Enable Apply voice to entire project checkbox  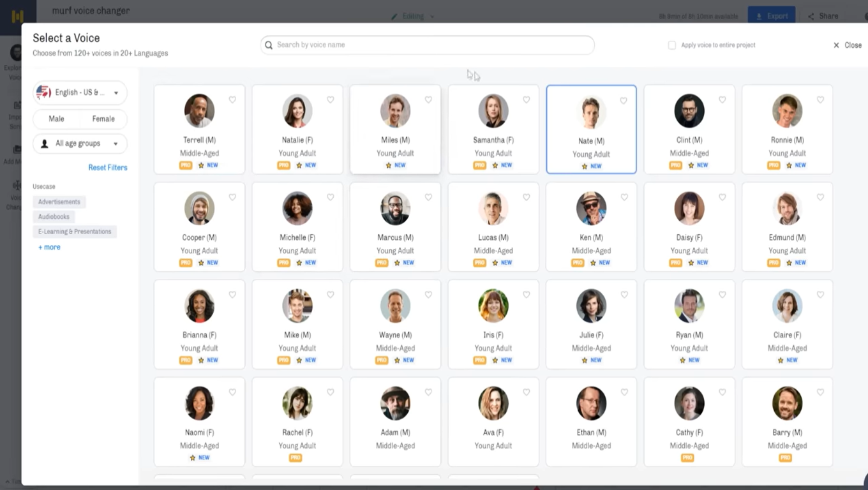click(672, 45)
